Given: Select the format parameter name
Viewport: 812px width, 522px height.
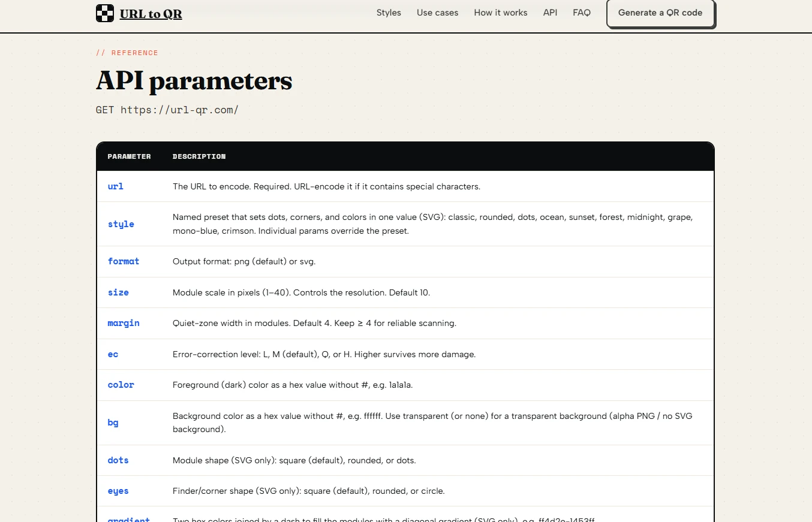Looking at the screenshot, I should click(x=124, y=261).
